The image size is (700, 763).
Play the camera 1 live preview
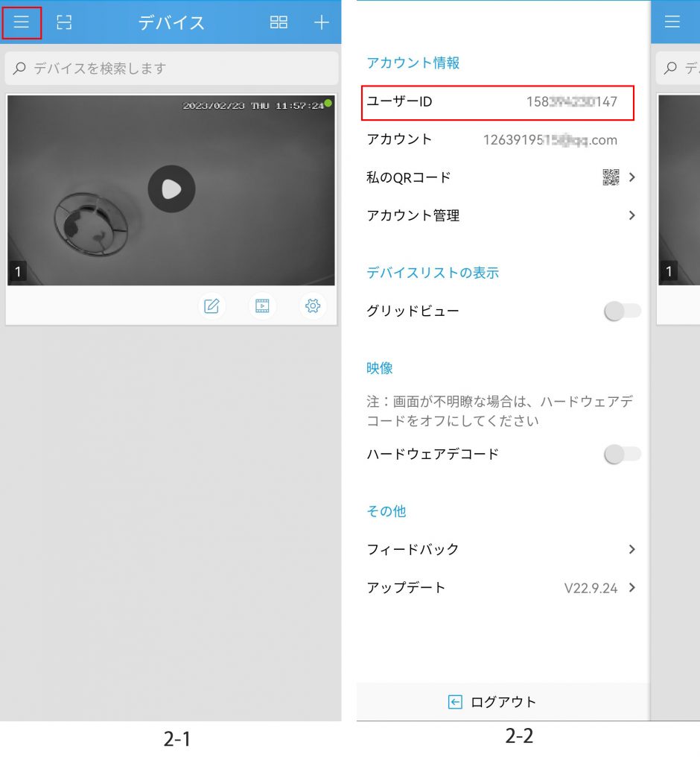tap(171, 189)
